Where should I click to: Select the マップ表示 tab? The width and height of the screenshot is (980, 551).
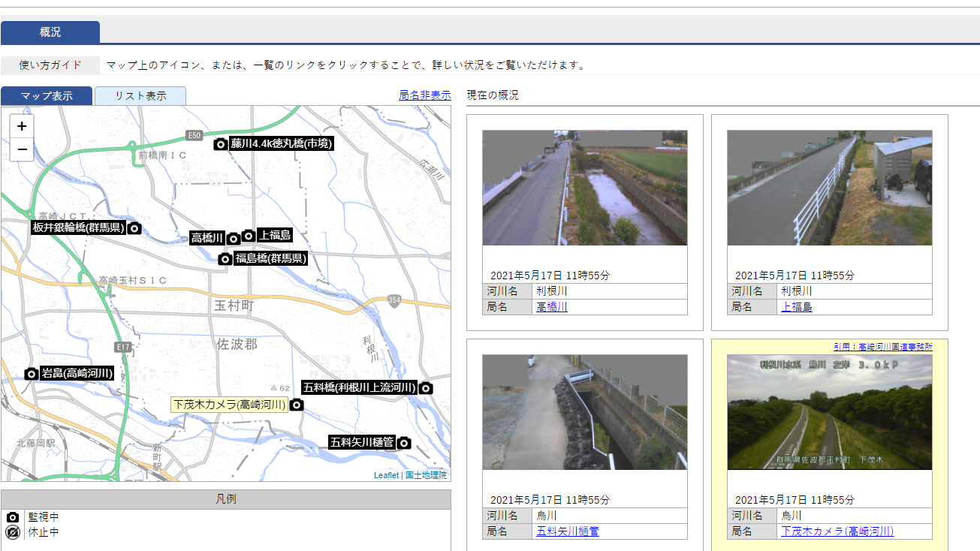click(x=47, y=96)
